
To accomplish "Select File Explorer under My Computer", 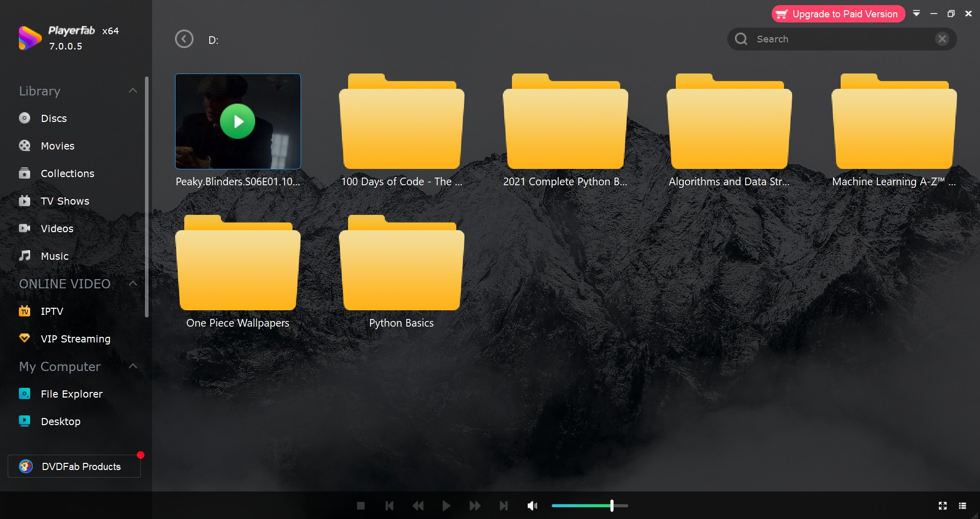I will (71, 394).
